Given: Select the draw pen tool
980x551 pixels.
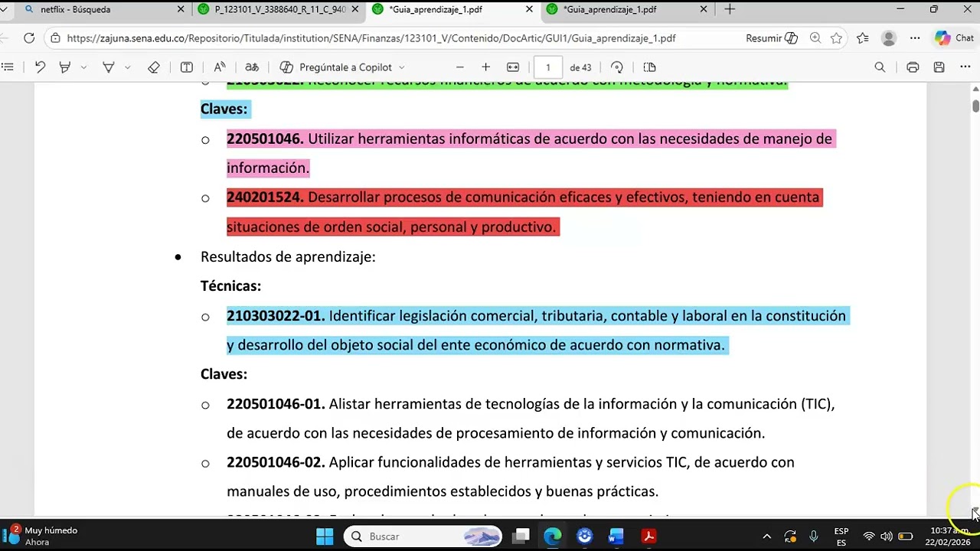Looking at the screenshot, I should coord(108,67).
